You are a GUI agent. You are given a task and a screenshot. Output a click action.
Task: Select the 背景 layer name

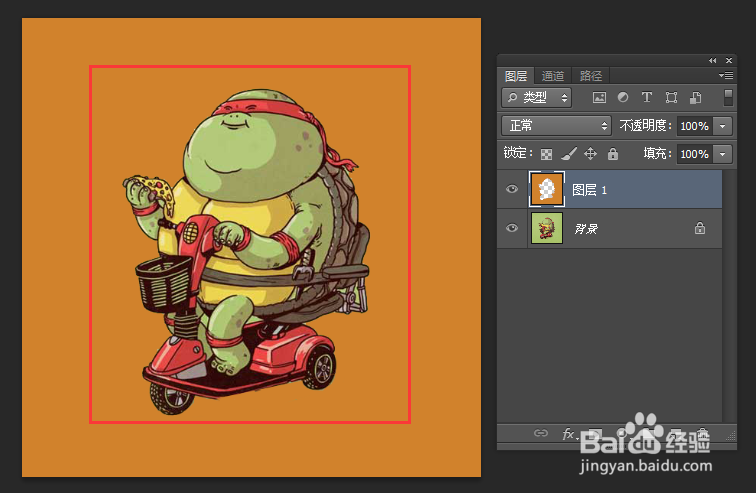(x=586, y=228)
